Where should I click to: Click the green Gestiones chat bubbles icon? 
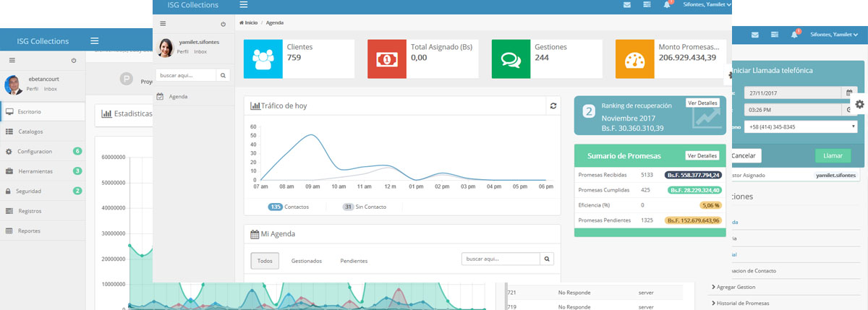coord(511,59)
